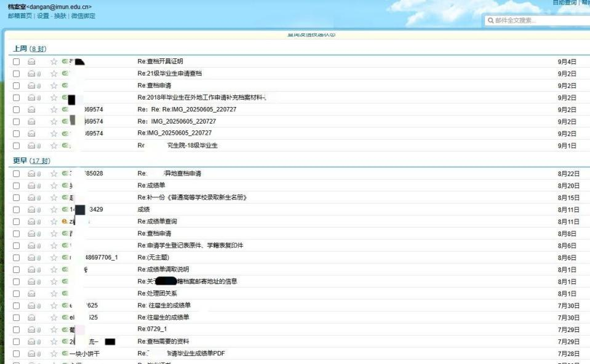Collapse the 更早 (17 封) group
Viewport: 590px width, 364px height.
pyautogui.click(x=20, y=160)
